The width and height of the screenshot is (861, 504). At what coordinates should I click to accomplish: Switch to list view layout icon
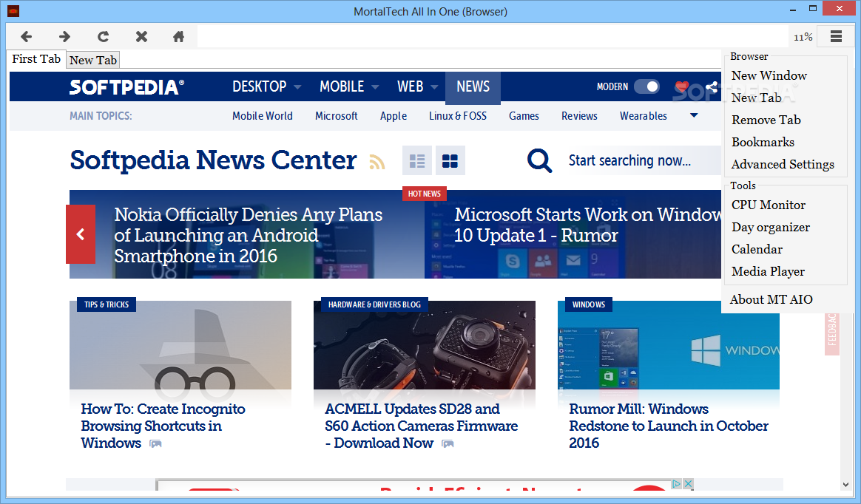pos(417,160)
